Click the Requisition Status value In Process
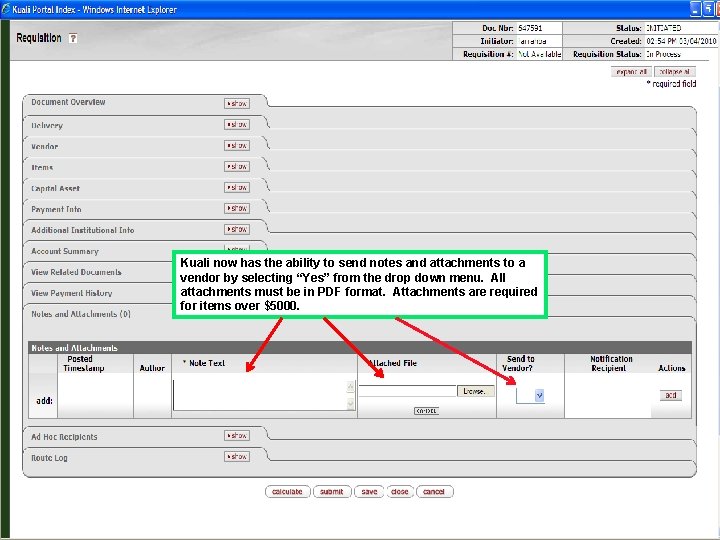 coord(663,54)
